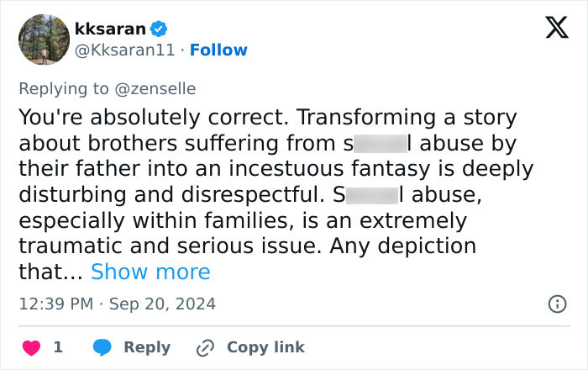Open the 12:39 PM Sep 20 timestamp
The image size is (588, 370).
117,304
